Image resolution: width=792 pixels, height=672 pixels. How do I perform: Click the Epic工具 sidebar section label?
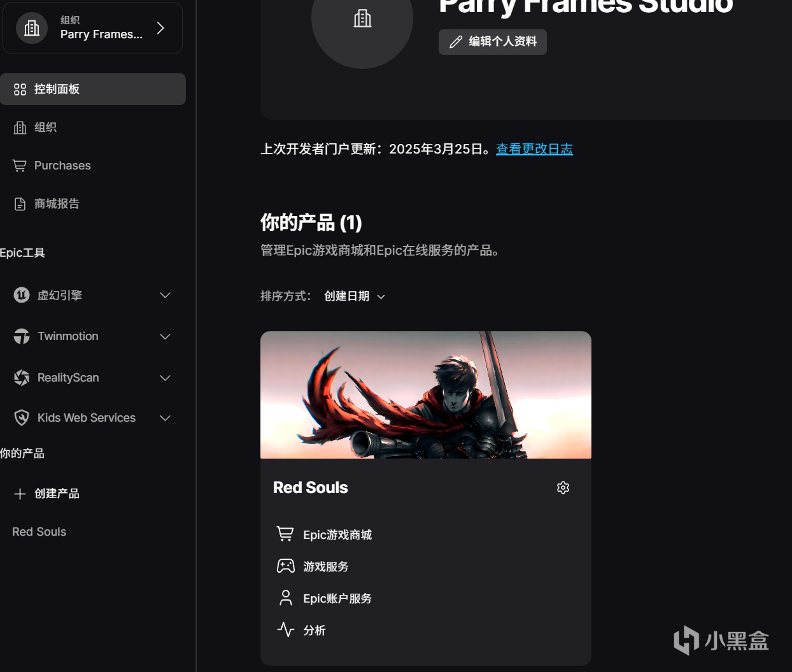22,253
